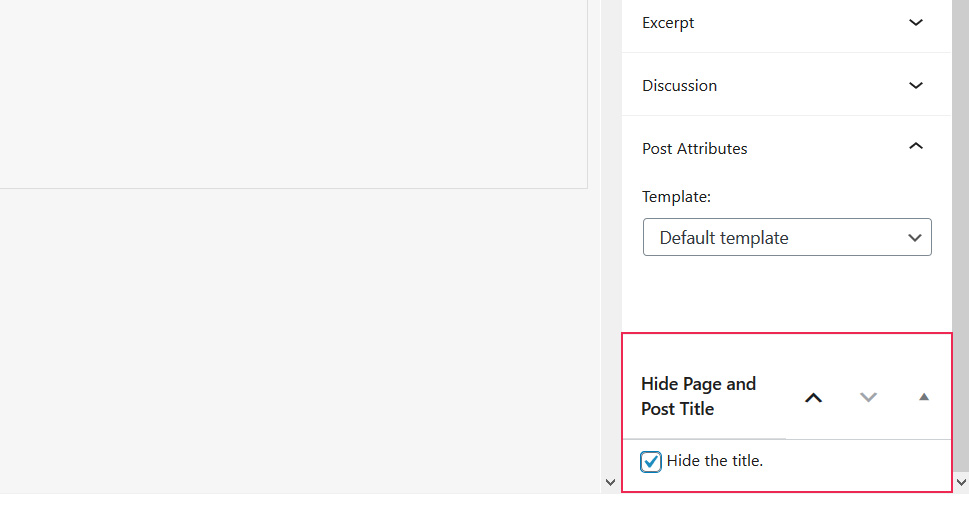Collapse Post Attributes using the up chevron
The width and height of the screenshot is (969, 518).
916,147
